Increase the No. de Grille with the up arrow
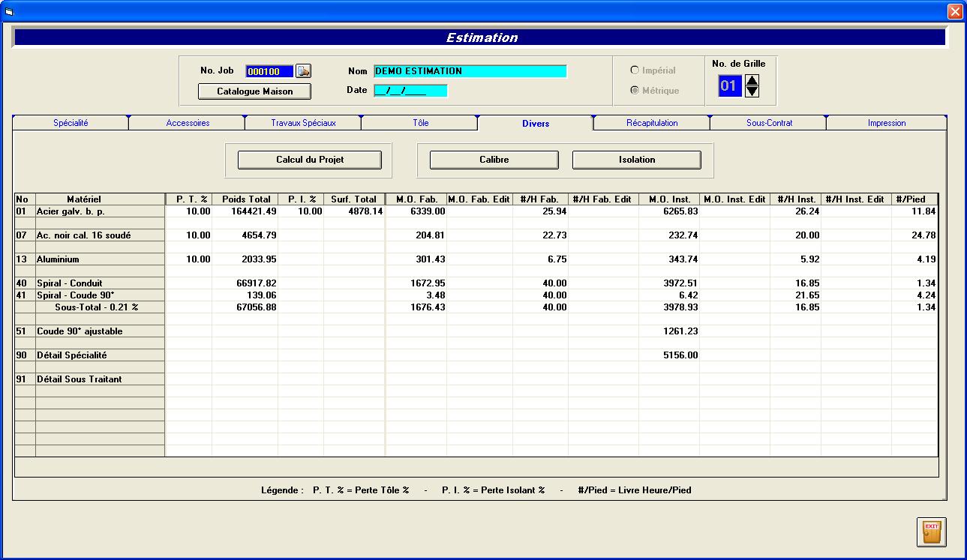 point(752,80)
